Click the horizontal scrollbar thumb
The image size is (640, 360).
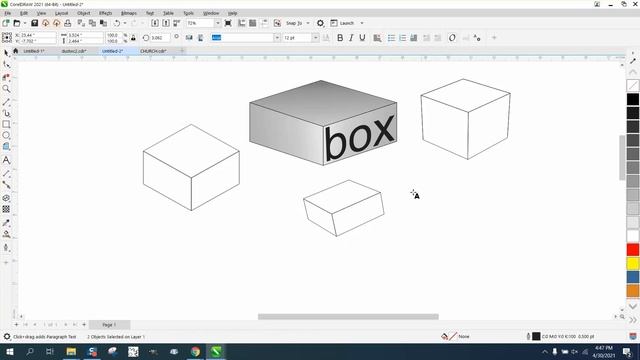pyautogui.click(x=348, y=316)
